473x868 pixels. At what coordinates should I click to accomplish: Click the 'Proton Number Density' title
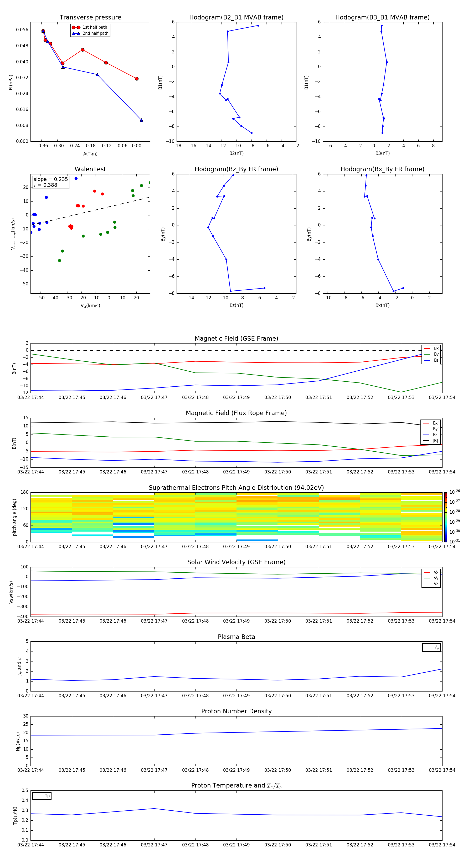[x=236, y=711]
